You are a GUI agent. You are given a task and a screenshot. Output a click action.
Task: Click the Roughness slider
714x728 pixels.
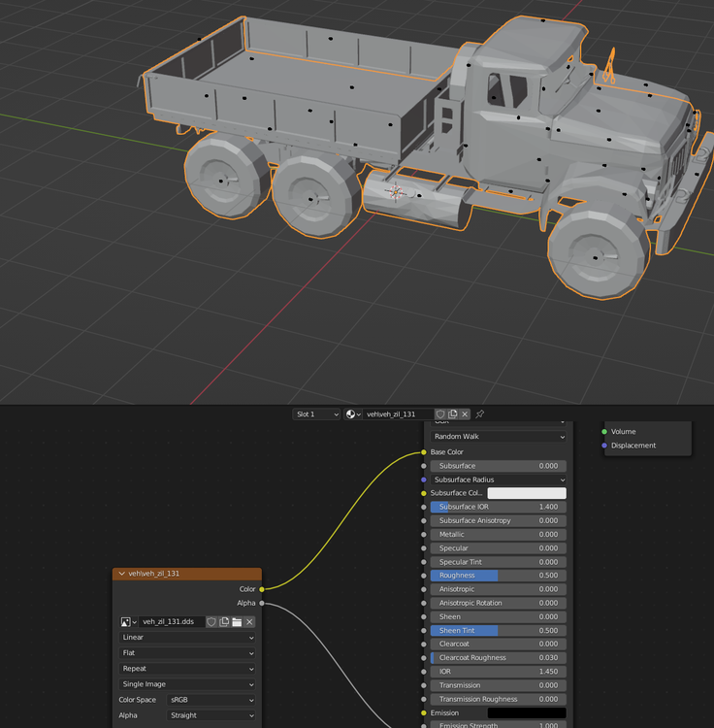coord(499,576)
